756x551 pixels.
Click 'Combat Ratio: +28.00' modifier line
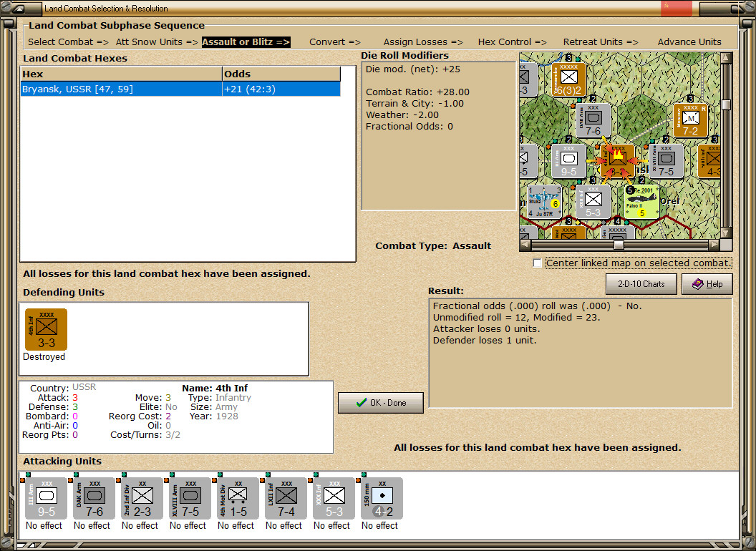coord(417,92)
